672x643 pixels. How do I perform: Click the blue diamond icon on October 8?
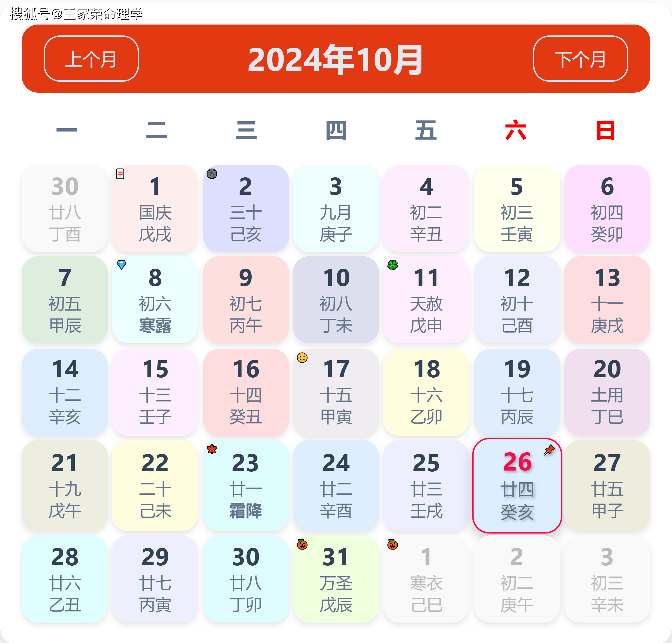coord(121,265)
